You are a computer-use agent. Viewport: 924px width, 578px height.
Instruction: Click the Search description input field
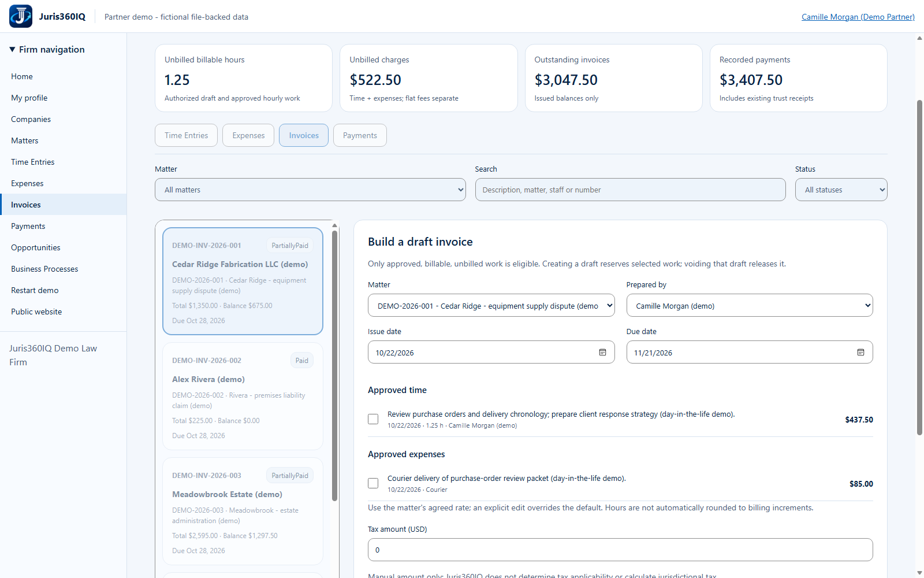[630, 190]
